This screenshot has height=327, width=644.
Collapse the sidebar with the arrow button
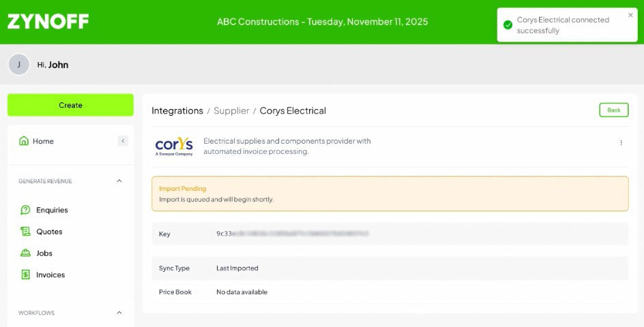tap(123, 141)
